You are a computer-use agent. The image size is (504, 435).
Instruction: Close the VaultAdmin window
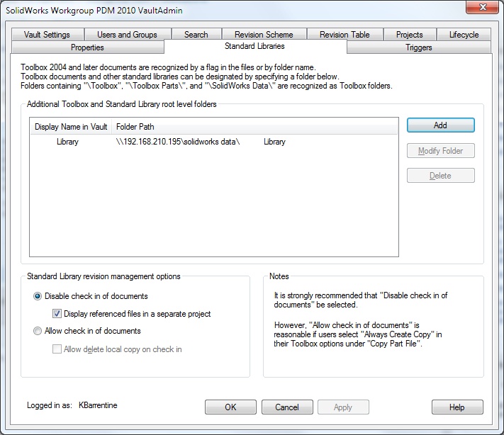point(482,7)
